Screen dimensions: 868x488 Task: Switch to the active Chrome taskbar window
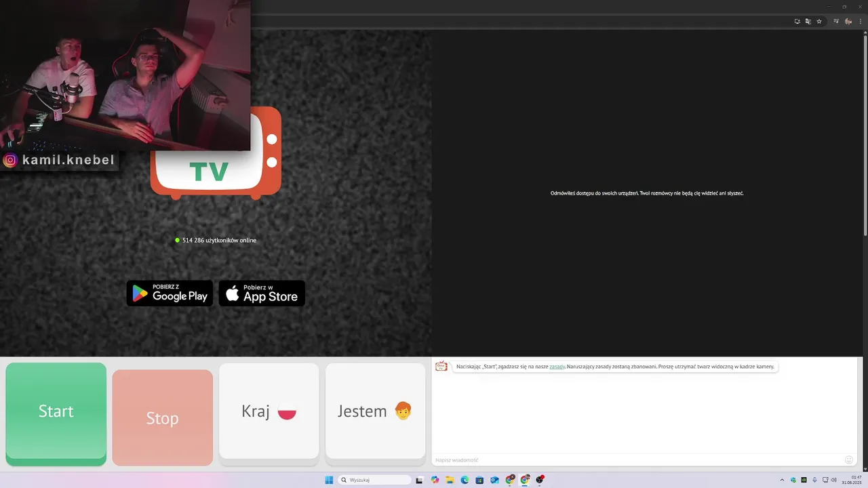pos(524,480)
